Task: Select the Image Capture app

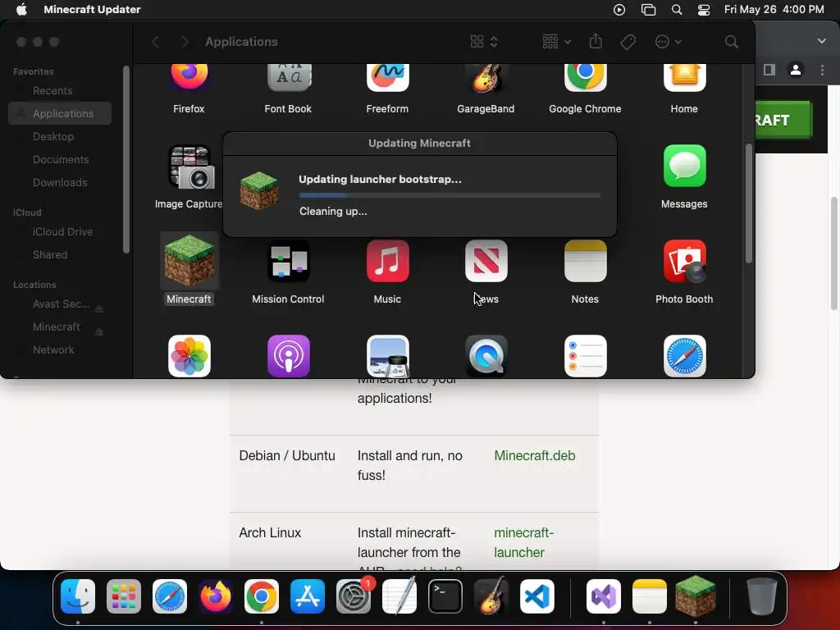Action: coord(192,167)
